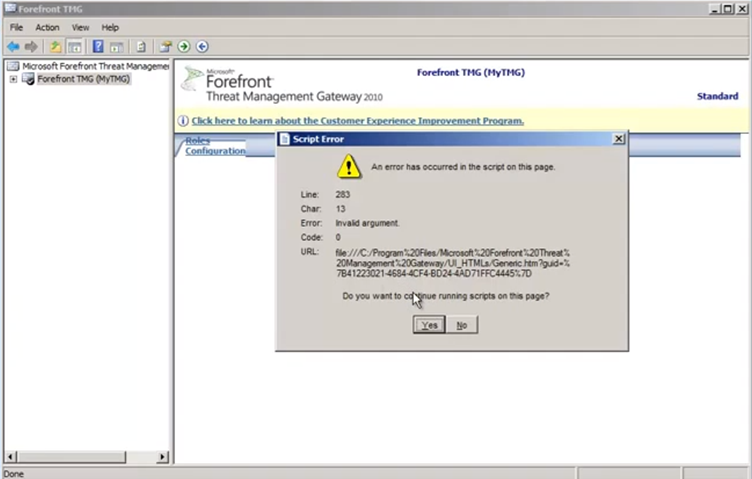Image resolution: width=752 pixels, height=479 pixels.
Task: Click the Char value 13
Action: (x=340, y=209)
